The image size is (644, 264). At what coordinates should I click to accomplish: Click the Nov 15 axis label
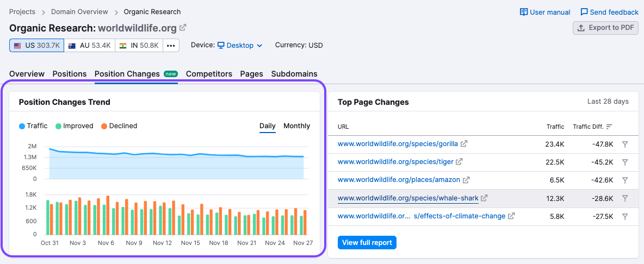190,243
